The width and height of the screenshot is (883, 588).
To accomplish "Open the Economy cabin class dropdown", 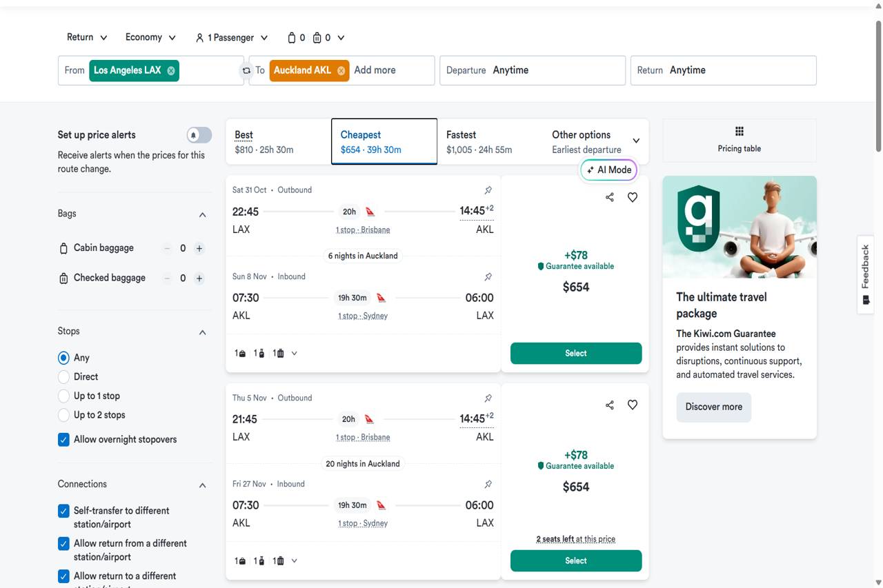I will (x=150, y=37).
